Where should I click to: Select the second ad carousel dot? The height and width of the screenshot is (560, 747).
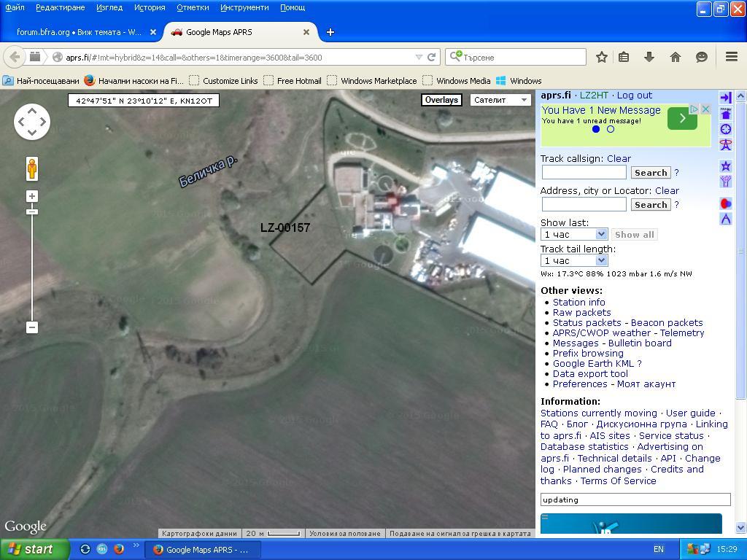[611, 129]
